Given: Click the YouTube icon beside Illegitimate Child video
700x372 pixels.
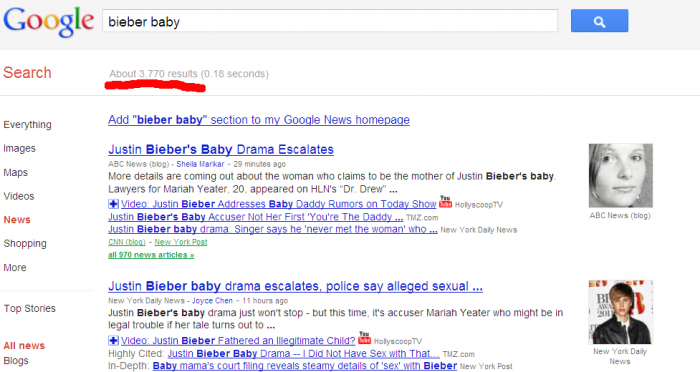Looking at the screenshot, I should coord(365,338).
